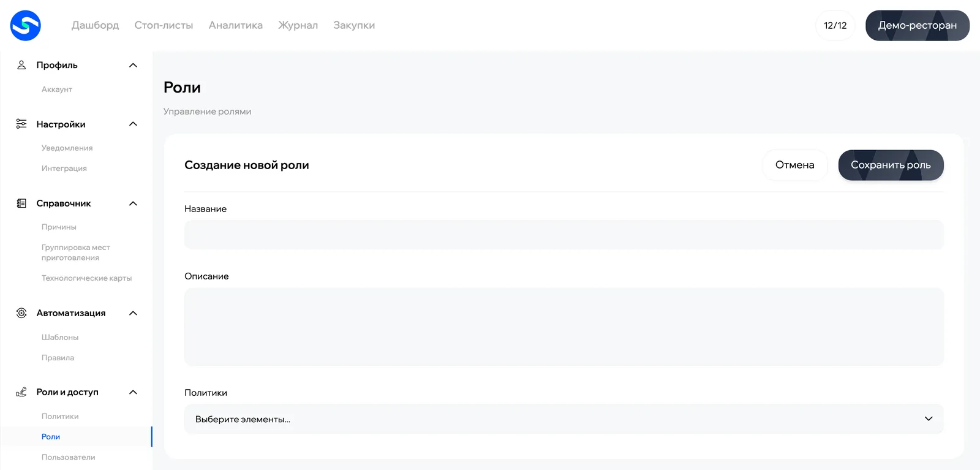Open Аккаунт in the sidebar
980x470 pixels.
click(57, 89)
